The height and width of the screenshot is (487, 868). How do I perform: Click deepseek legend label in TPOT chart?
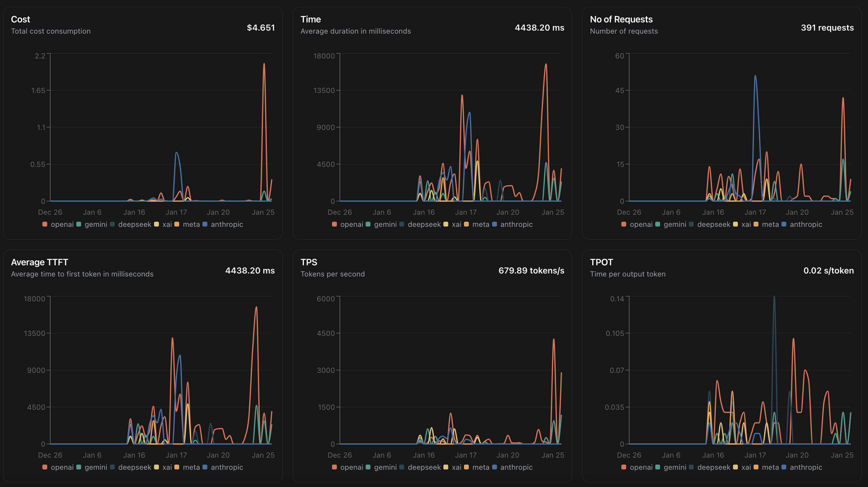click(x=714, y=467)
